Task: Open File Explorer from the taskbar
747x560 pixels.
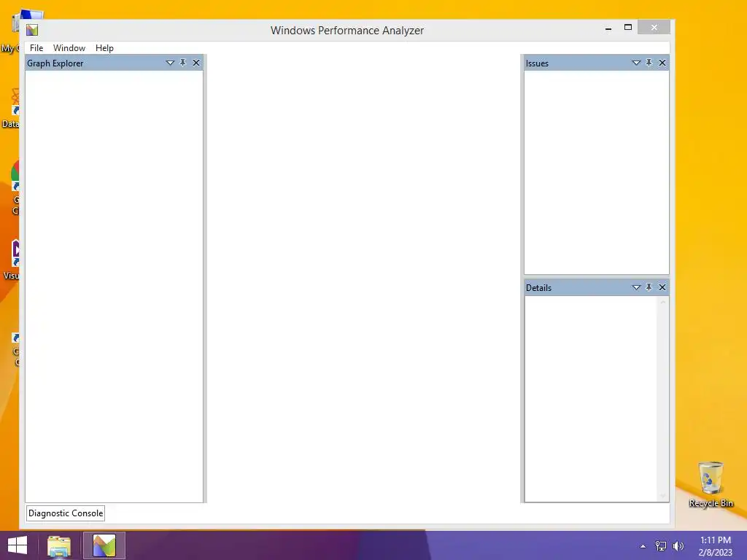Action: pos(59,545)
